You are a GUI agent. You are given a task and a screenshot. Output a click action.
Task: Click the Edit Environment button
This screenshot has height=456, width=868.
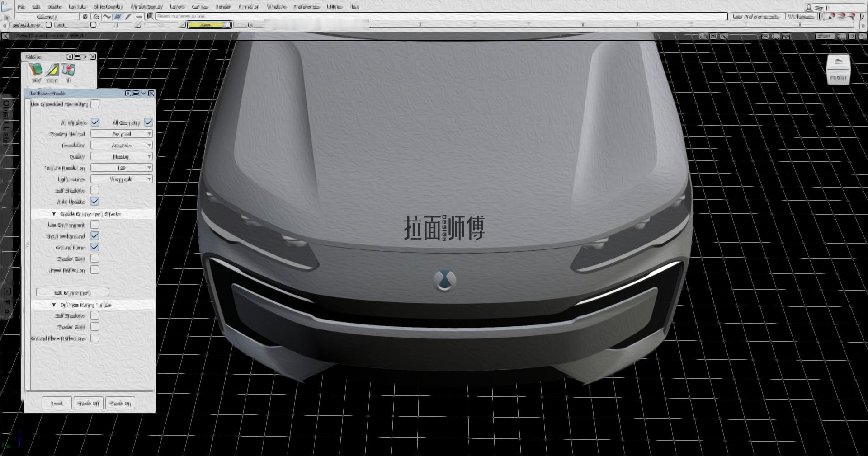73,292
